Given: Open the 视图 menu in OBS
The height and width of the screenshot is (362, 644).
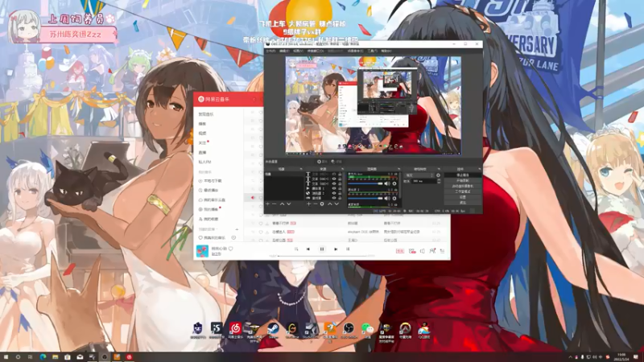Looking at the screenshot, I should click(298, 51).
